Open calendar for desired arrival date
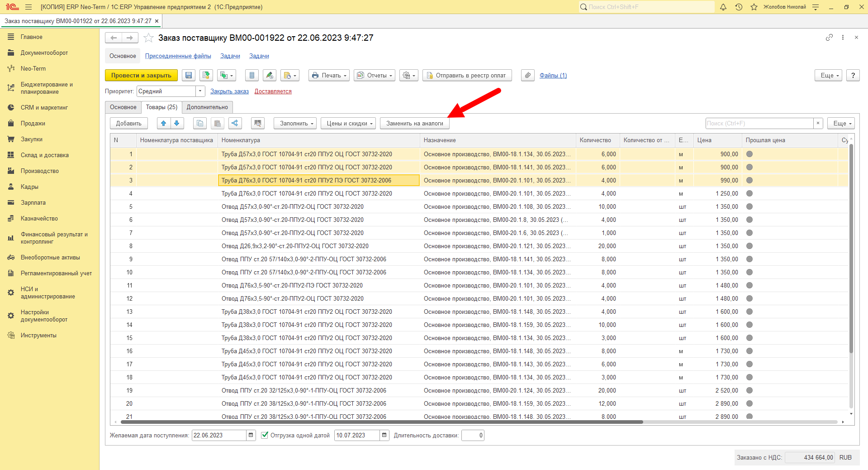Viewport: 868px width, 470px height. [x=251, y=435]
